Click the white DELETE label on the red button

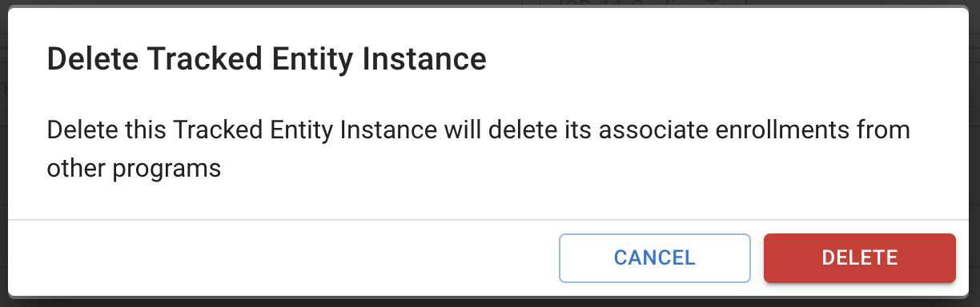(860, 258)
